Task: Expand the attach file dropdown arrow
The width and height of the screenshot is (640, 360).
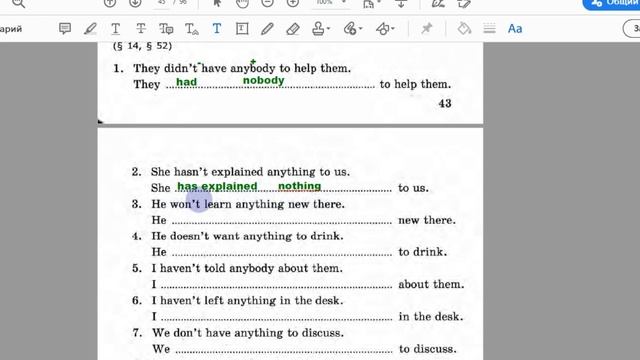Action: [360, 29]
